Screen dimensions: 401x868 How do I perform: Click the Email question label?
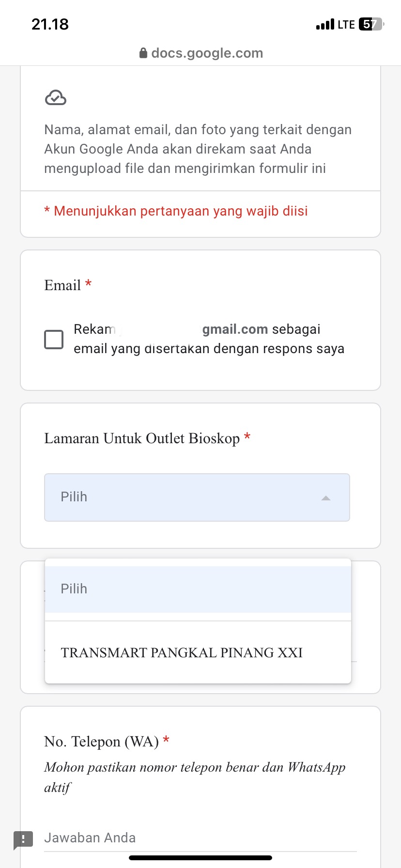point(62,285)
